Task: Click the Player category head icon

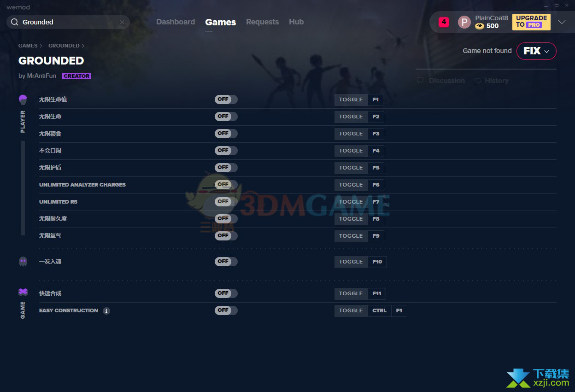Action: [x=23, y=99]
